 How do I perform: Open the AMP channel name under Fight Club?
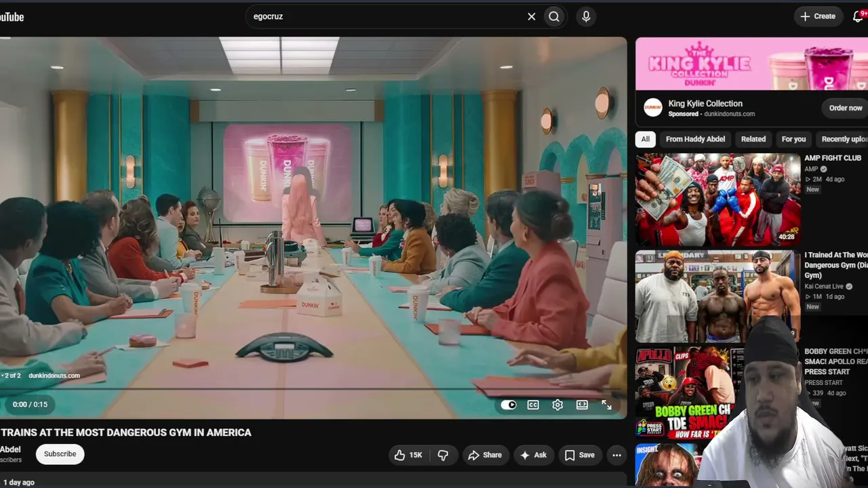pos(811,169)
